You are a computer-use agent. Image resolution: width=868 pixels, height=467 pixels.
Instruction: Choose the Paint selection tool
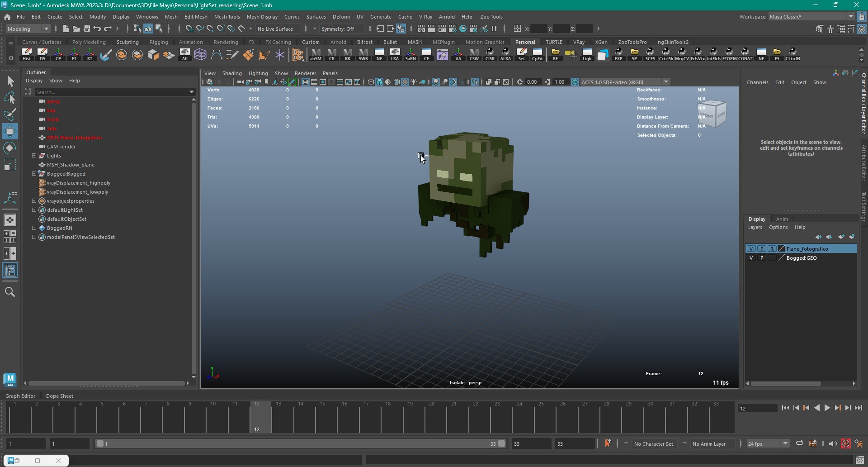(x=10, y=114)
